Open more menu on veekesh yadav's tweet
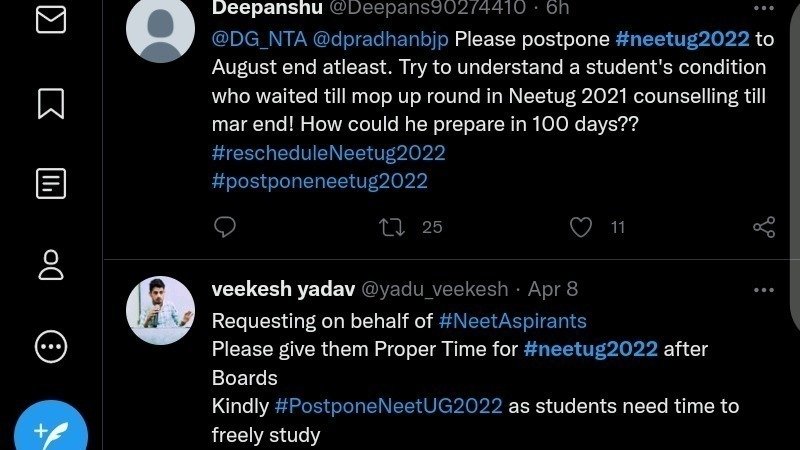The width and height of the screenshot is (800, 450). point(763,290)
